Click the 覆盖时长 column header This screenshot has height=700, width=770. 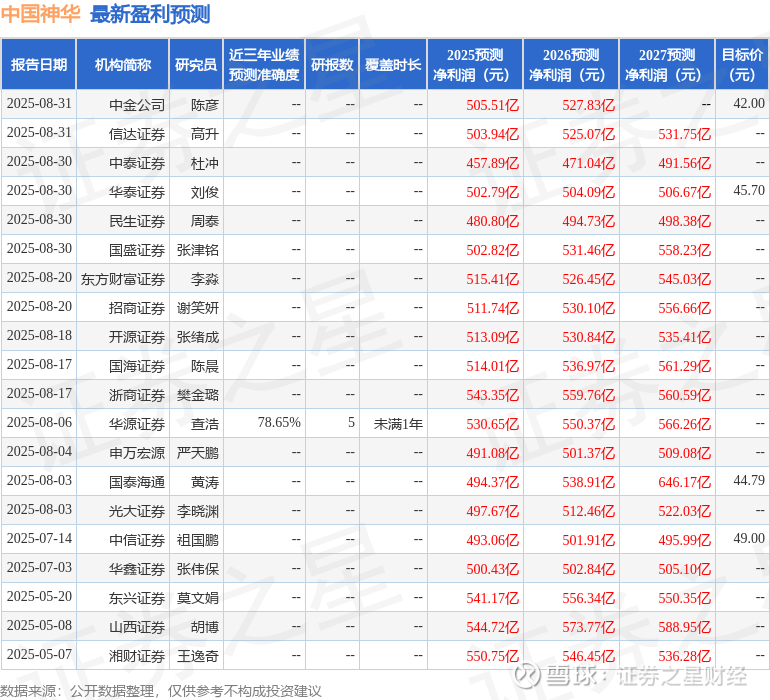point(393,65)
